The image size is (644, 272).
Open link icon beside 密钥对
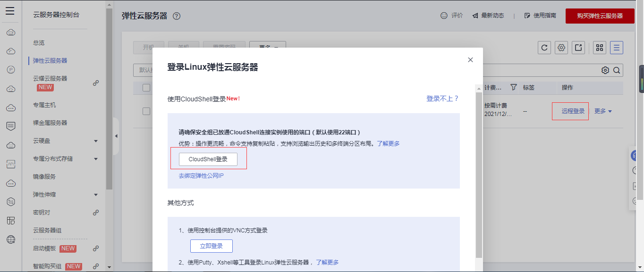click(x=96, y=213)
